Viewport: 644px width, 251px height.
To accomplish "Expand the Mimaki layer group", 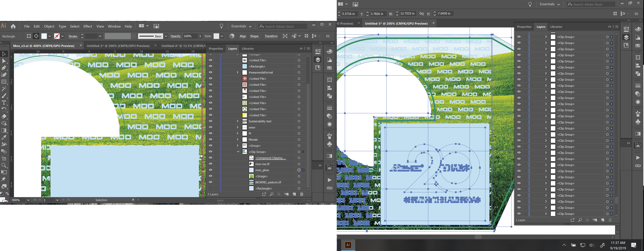I will pos(238,139).
